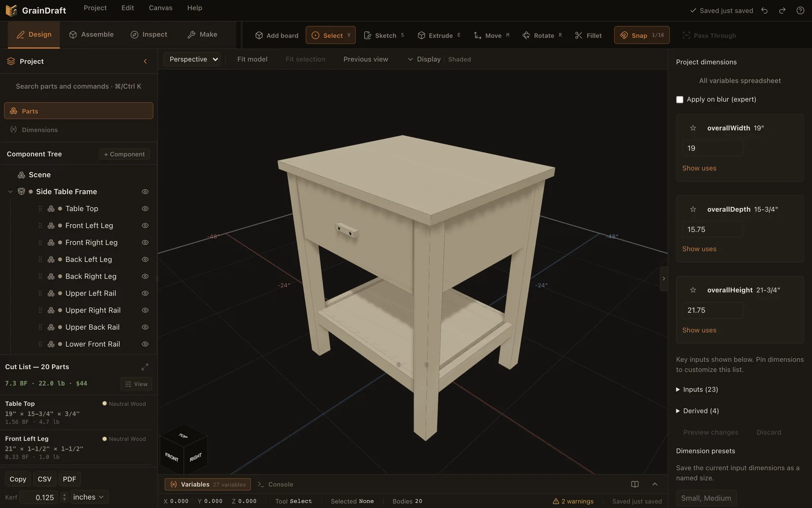Image resolution: width=812 pixels, height=508 pixels.
Task: Activate the Fillet tool
Action: [588, 35]
